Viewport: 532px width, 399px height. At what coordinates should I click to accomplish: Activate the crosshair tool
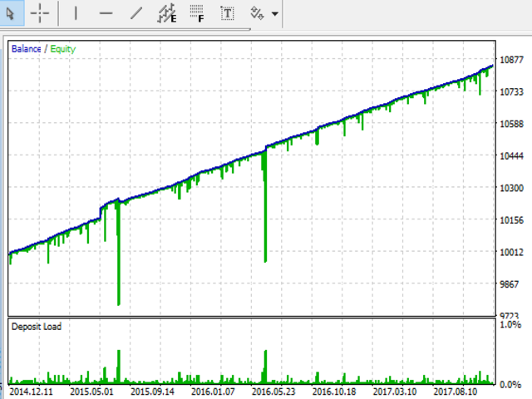coord(40,13)
